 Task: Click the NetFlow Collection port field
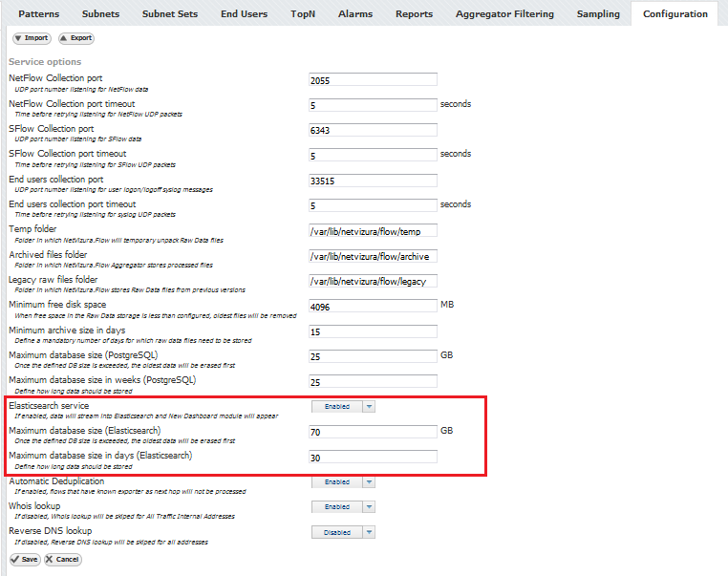[373, 80]
